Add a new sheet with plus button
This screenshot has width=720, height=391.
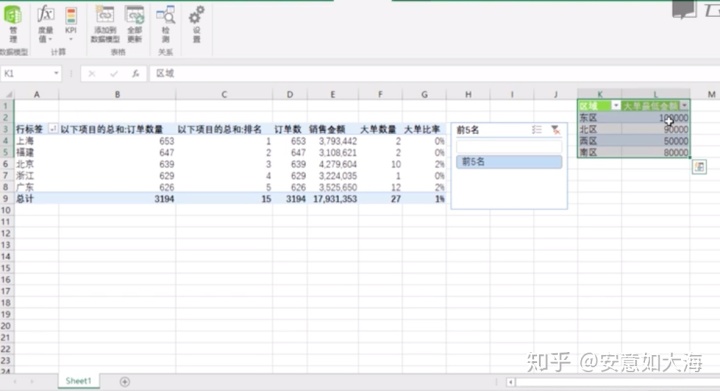pyautogui.click(x=124, y=381)
